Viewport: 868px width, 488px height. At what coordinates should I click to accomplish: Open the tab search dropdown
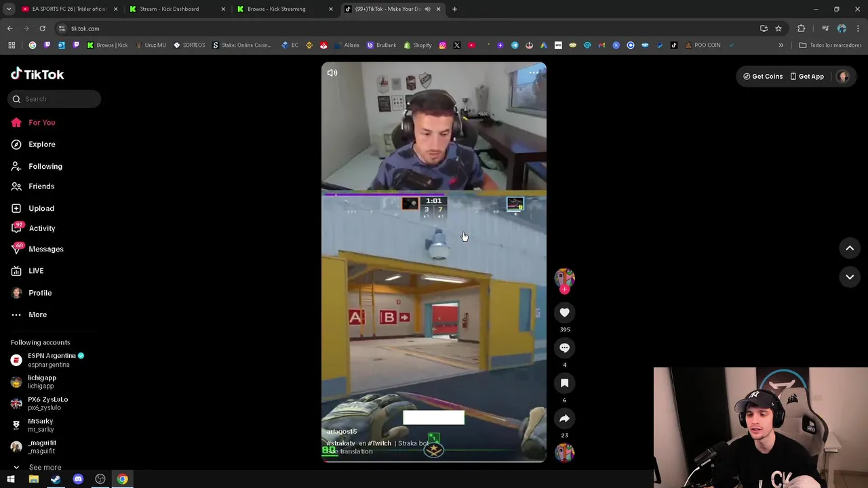tap(8, 9)
